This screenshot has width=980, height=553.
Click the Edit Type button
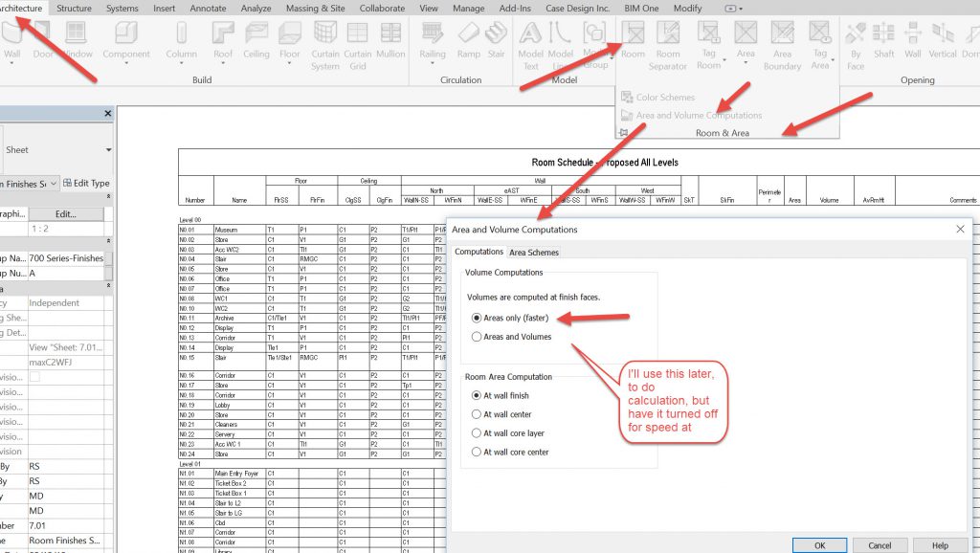click(86, 183)
